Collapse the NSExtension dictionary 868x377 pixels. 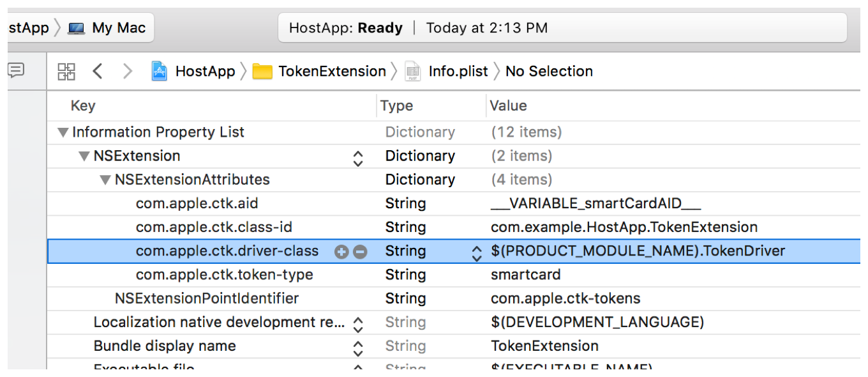pos(83,155)
